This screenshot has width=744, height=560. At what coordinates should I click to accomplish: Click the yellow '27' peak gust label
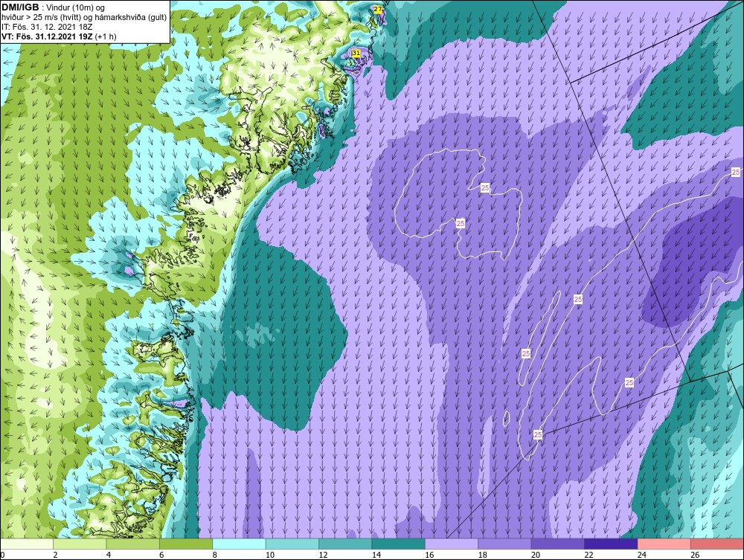point(378,10)
